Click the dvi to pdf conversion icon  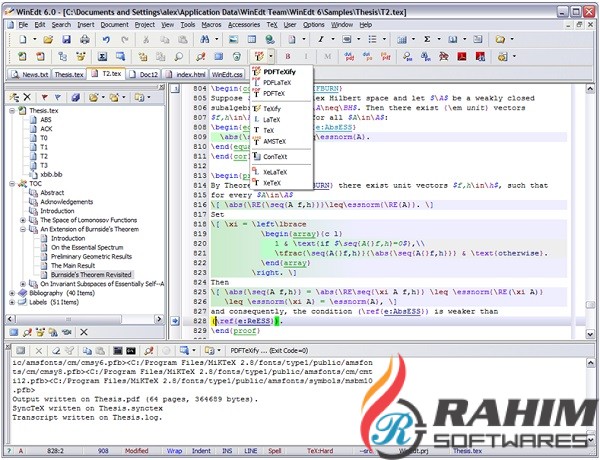click(349, 57)
